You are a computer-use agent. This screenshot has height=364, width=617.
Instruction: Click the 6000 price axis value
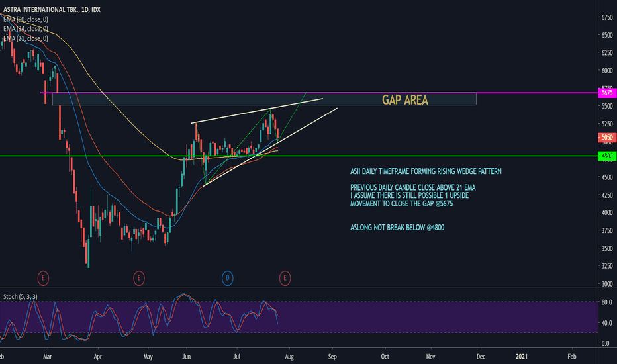pos(607,70)
